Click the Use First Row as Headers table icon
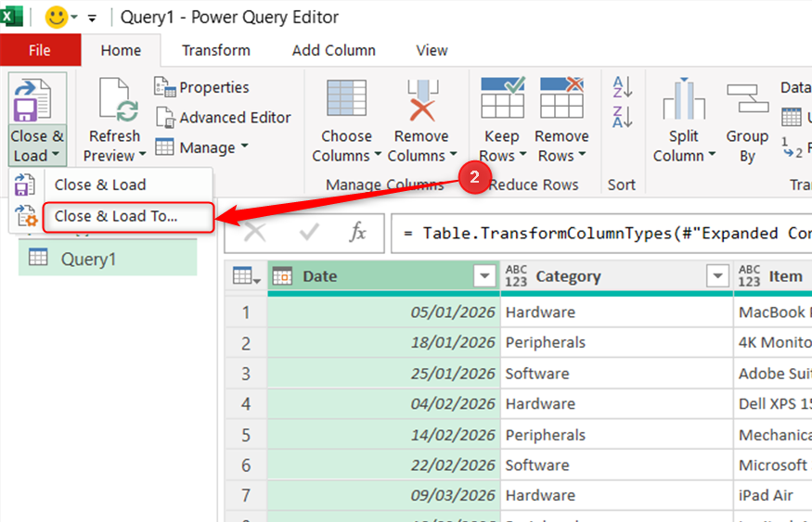This screenshot has width=812, height=522. [x=792, y=117]
